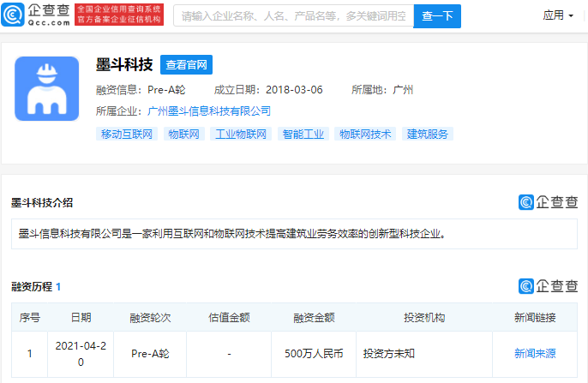This screenshot has height=383, width=588.
Task: Click the 新闻链接 column header
Action: [x=535, y=317]
